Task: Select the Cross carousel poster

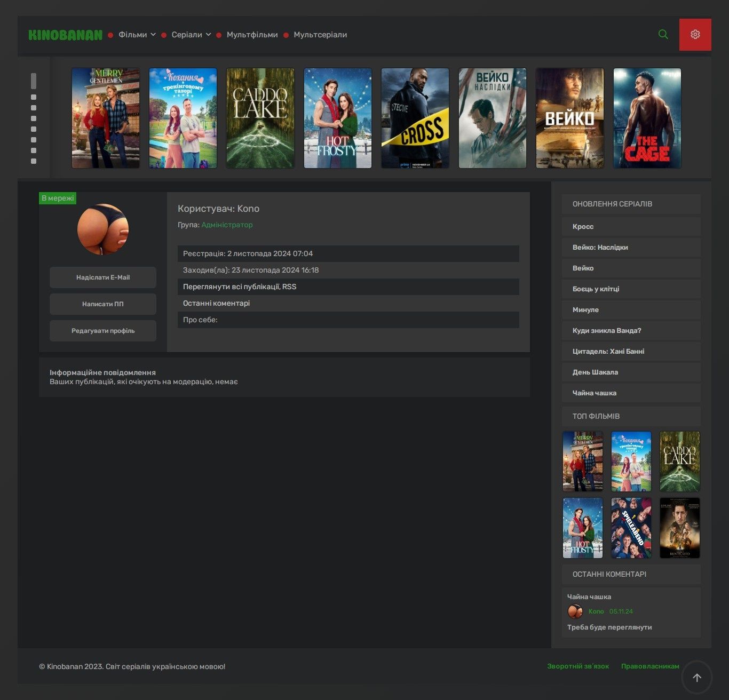Action: (415, 118)
